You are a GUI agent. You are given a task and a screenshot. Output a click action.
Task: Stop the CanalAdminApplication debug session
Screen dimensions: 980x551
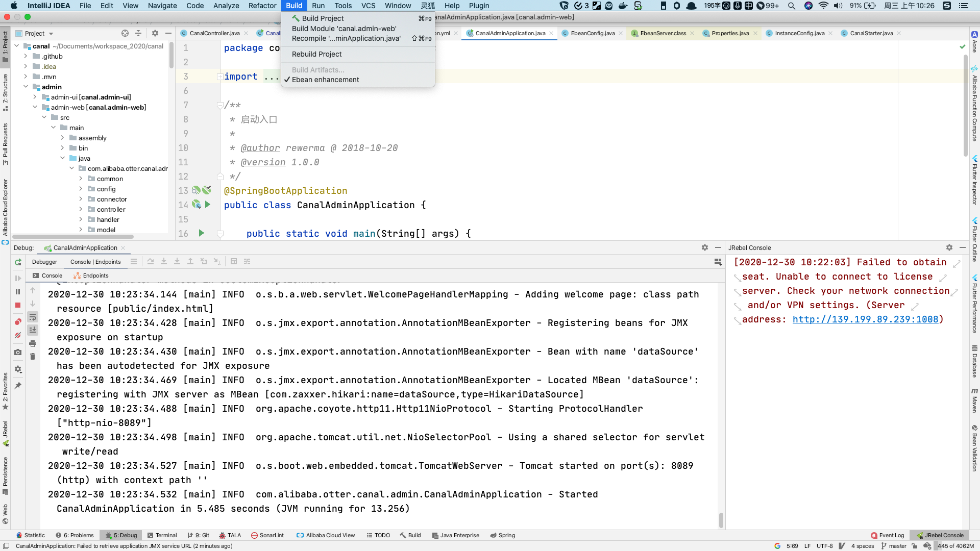click(18, 305)
